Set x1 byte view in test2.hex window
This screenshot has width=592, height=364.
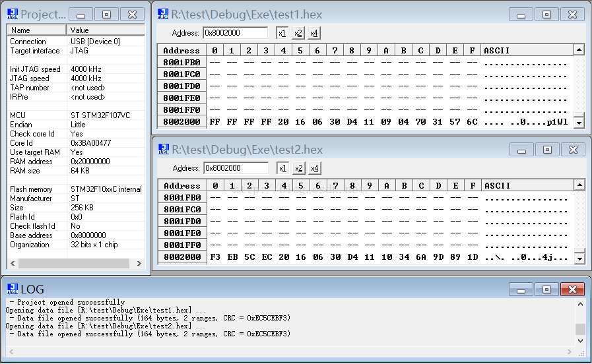click(x=282, y=168)
